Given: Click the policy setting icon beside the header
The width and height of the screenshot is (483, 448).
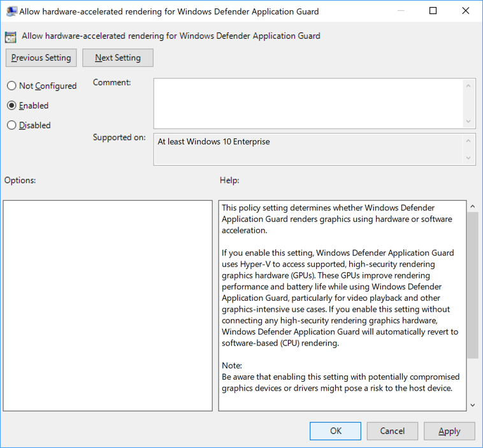Looking at the screenshot, I should (11, 36).
